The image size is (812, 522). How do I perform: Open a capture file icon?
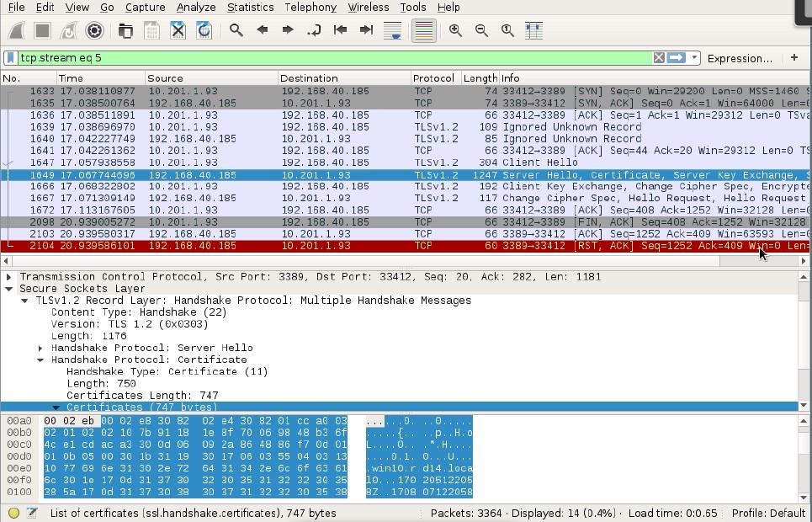(x=125, y=30)
